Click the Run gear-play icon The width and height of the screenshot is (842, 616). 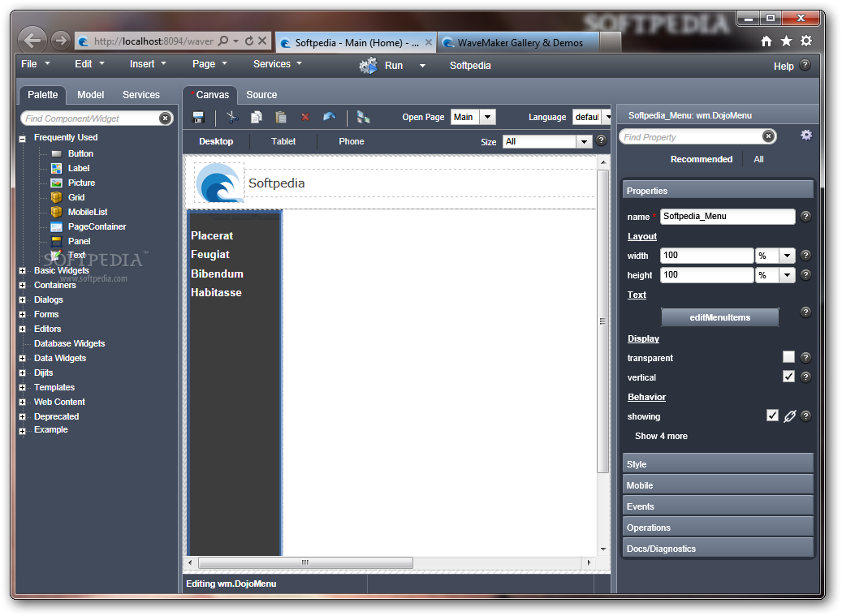click(x=369, y=66)
